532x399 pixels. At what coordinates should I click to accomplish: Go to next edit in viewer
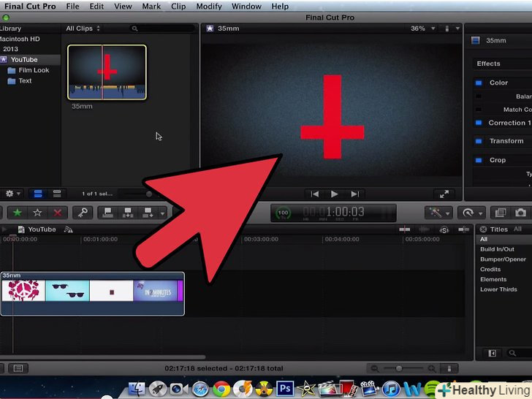click(355, 194)
